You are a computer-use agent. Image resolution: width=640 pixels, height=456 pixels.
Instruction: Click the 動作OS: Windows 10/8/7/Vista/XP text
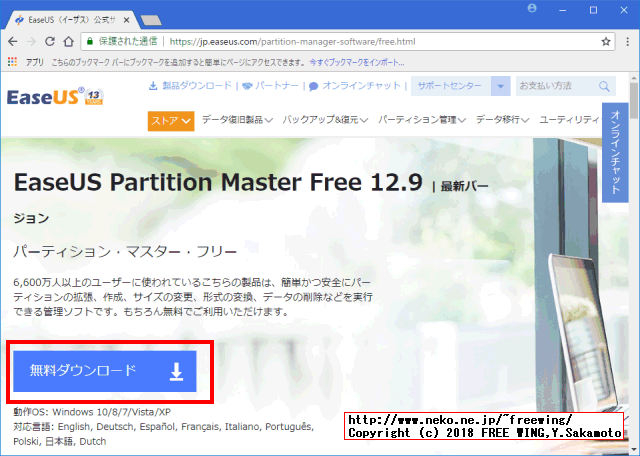(x=92, y=412)
